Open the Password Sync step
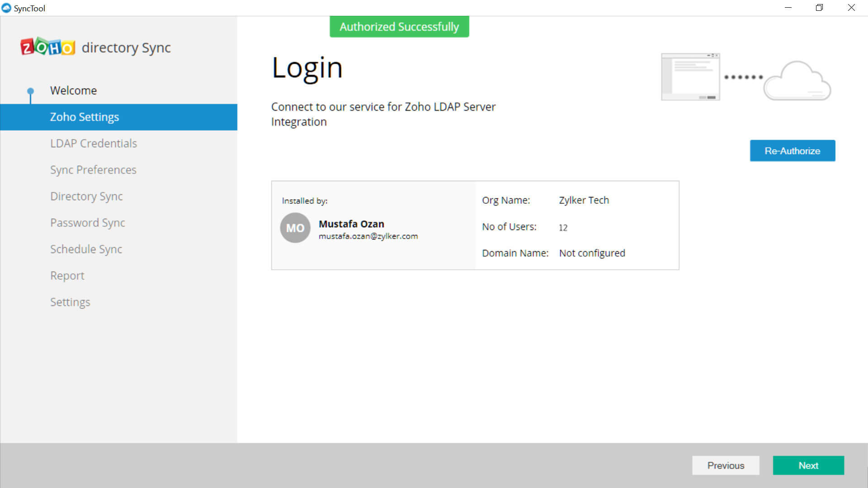The width and height of the screenshot is (868, 488). click(x=87, y=223)
